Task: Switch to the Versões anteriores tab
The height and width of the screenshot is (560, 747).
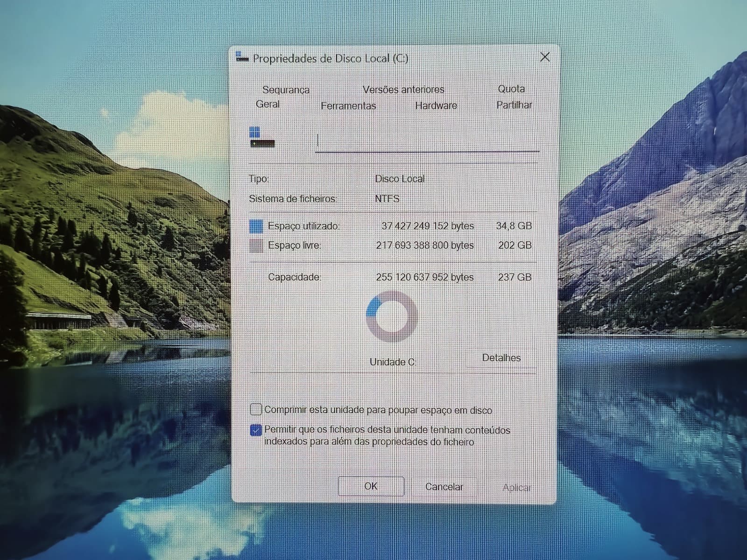Action: [x=403, y=89]
